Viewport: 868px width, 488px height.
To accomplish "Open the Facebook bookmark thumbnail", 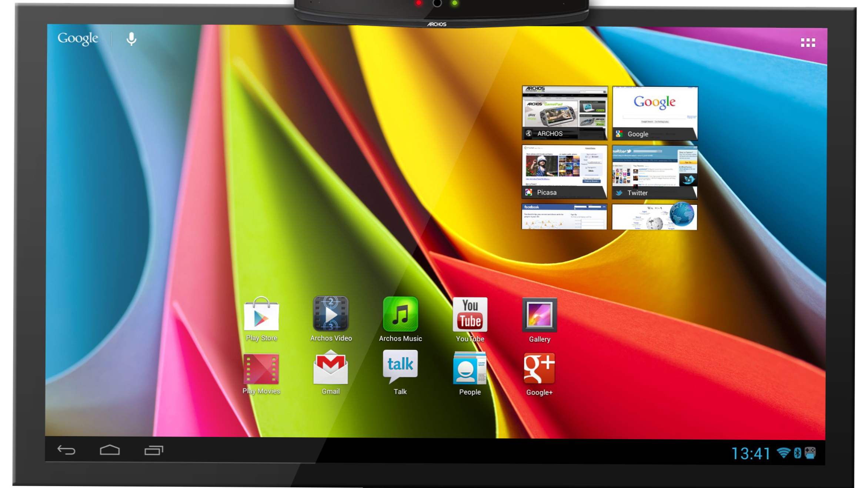I will pos(564,216).
